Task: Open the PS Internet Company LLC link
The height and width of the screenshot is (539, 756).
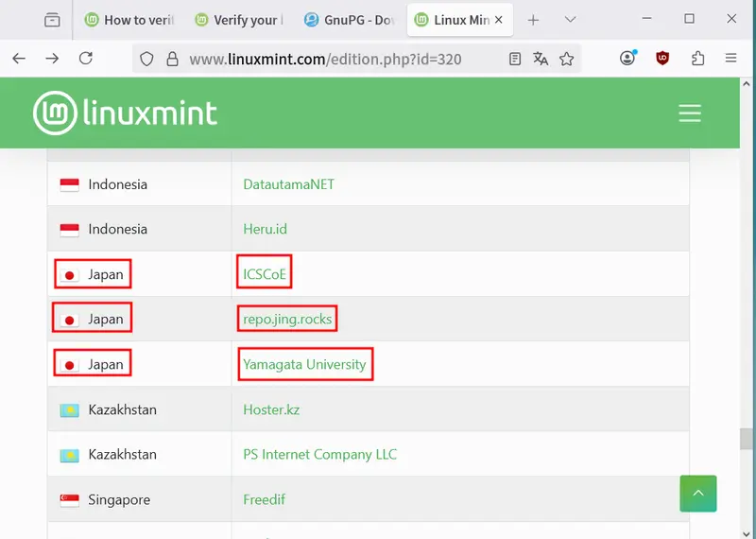Action: click(x=319, y=455)
